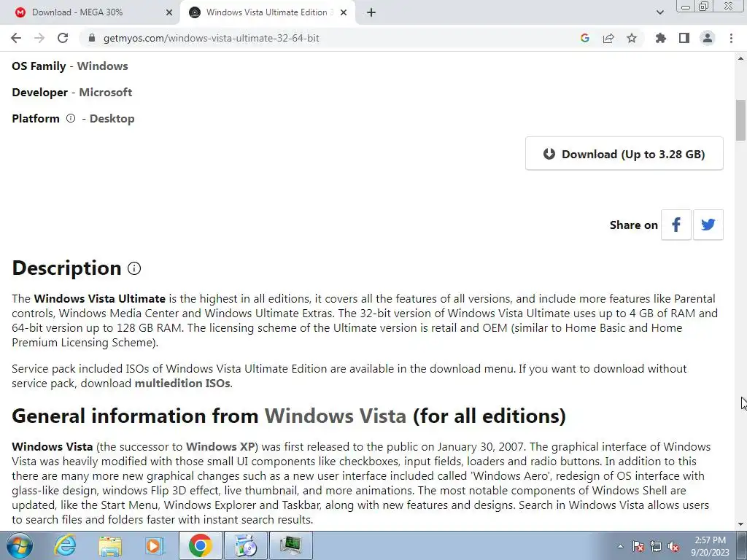Open the Microsoft developer link
The width and height of the screenshot is (747, 560).
pyautogui.click(x=105, y=93)
